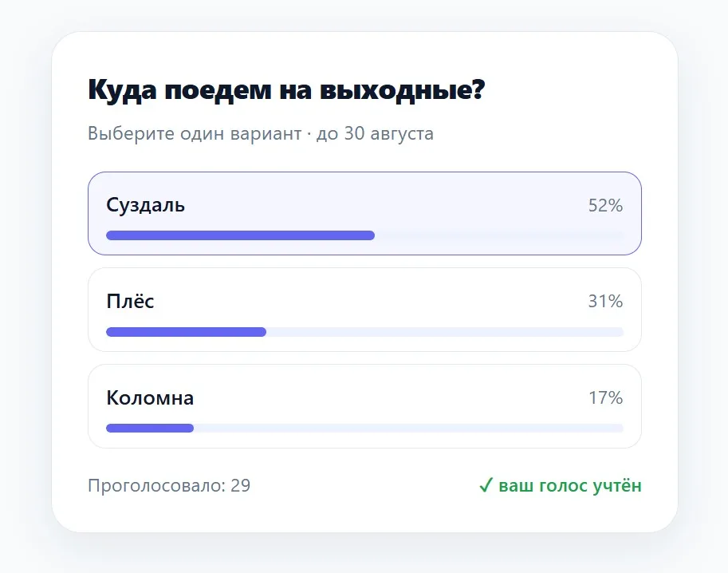Click the 52% result label
Screen dimensions: 728x573
[x=605, y=205]
